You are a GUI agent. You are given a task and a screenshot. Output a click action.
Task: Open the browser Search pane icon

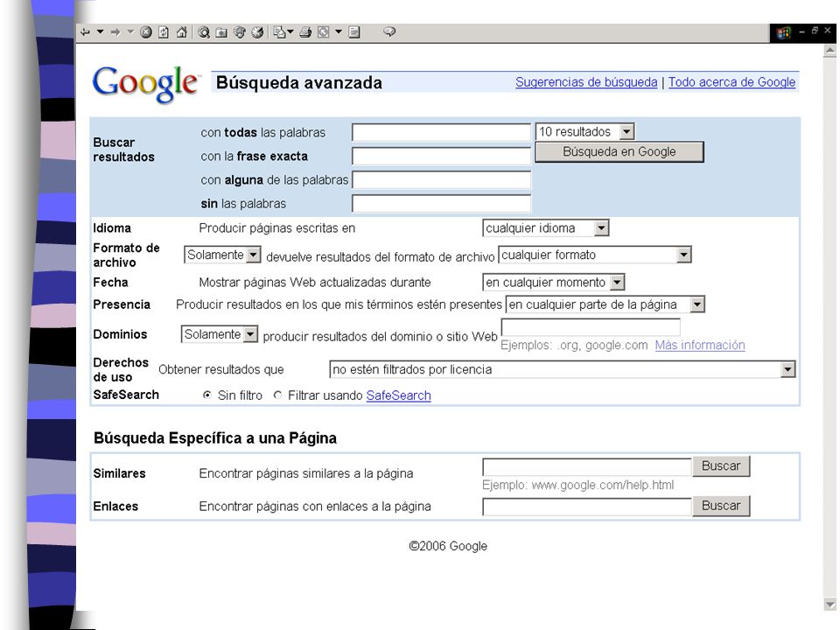click(204, 32)
